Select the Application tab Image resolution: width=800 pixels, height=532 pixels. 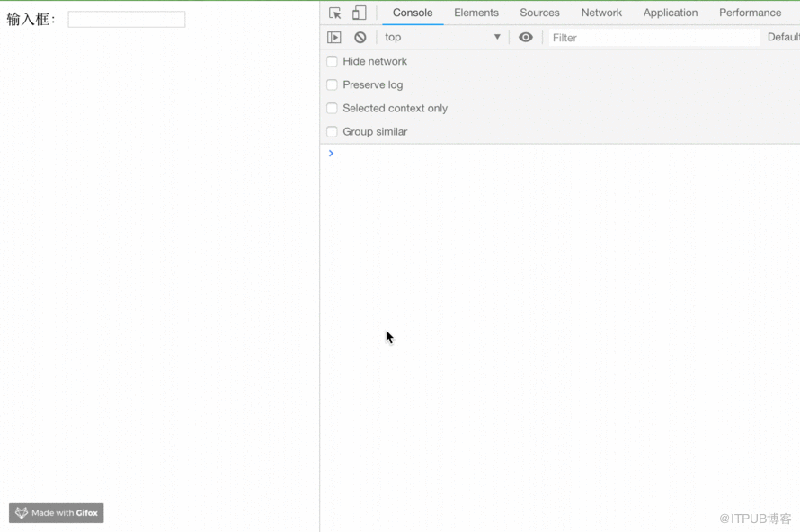tap(671, 13)
